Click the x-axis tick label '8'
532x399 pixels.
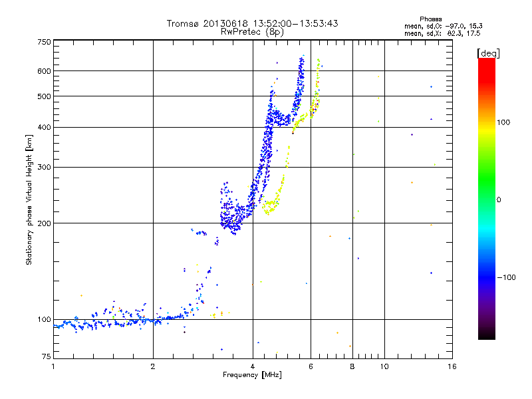pyautogui.click(x=352, y=366)
